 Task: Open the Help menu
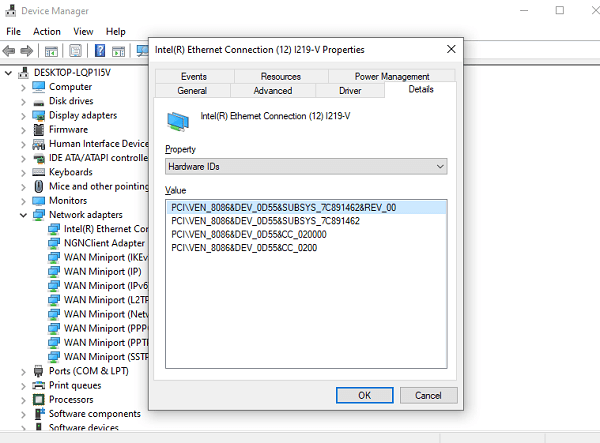click(x=116, y=31)
